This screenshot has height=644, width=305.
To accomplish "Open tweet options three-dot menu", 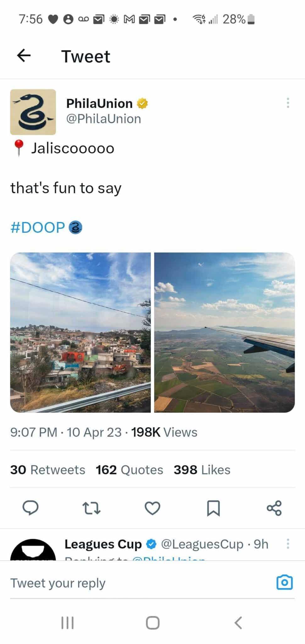I will pos(288,103).
